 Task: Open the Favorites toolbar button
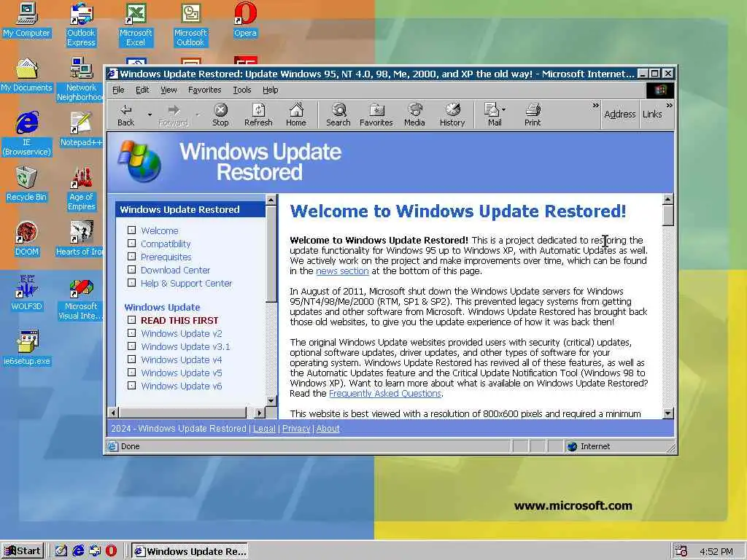[376, 114]
